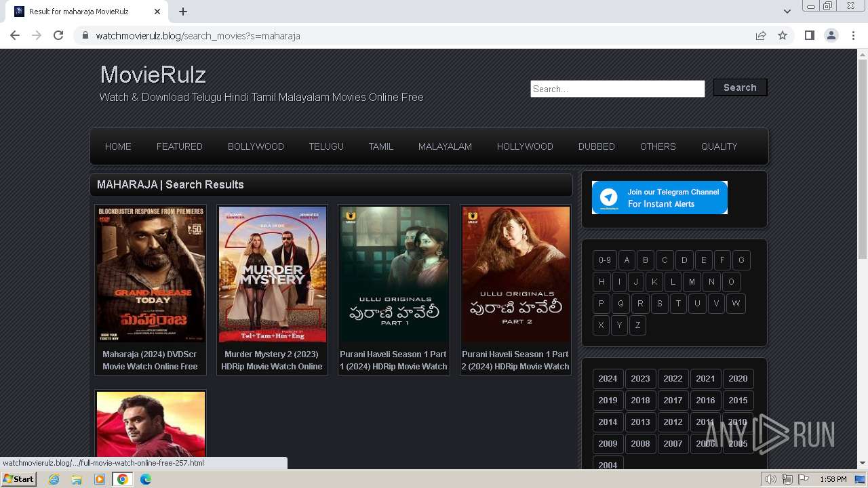
Task: Open the Chrome profile avatar
Action: point(831,35)
